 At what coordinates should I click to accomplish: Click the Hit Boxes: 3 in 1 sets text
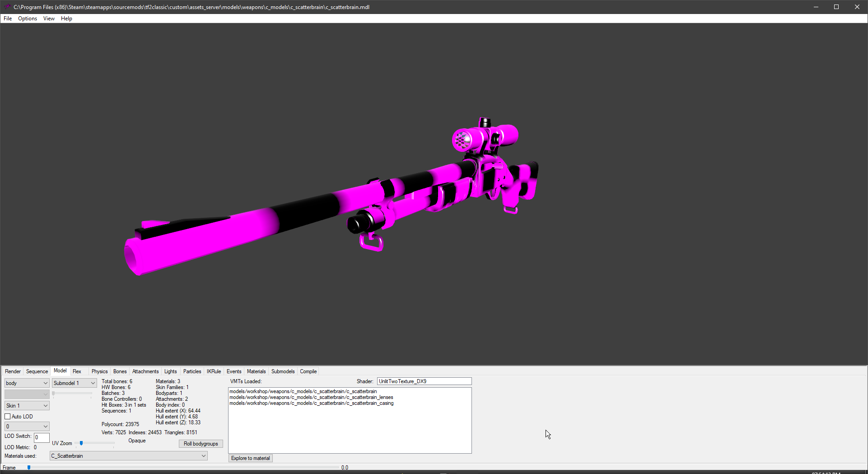(124, 405)
